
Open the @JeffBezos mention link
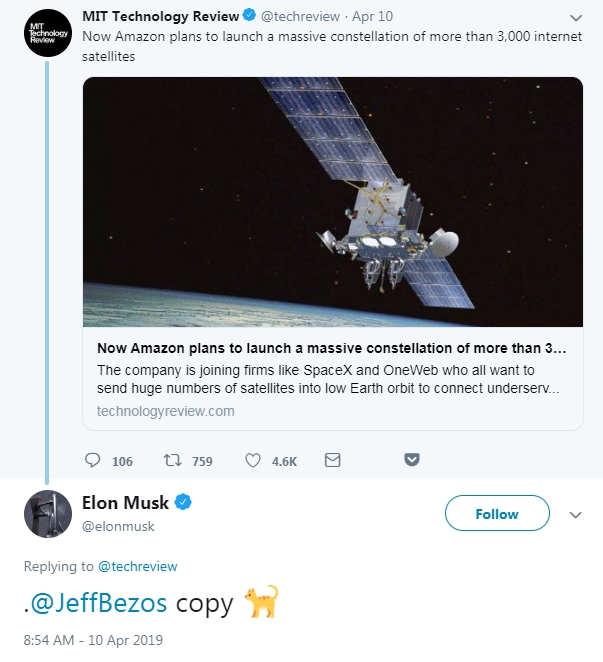(x=99, y=603)
